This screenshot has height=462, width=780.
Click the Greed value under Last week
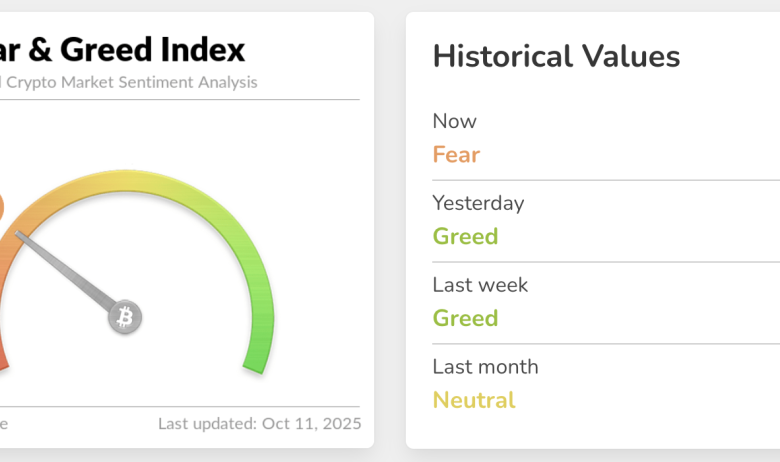(x=465, y=319)
